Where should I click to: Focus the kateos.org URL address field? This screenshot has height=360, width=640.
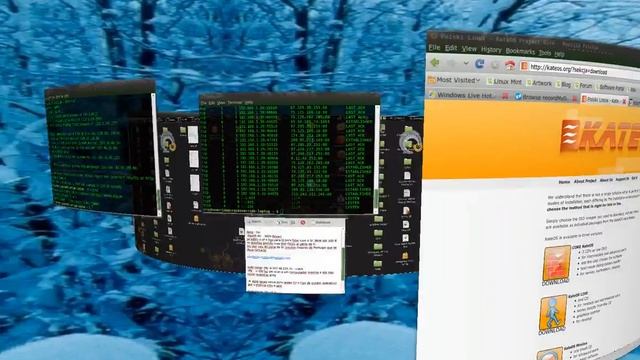tap(584, 70)
